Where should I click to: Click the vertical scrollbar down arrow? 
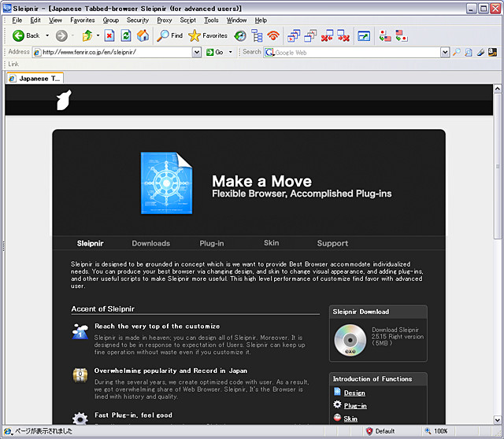497,419
